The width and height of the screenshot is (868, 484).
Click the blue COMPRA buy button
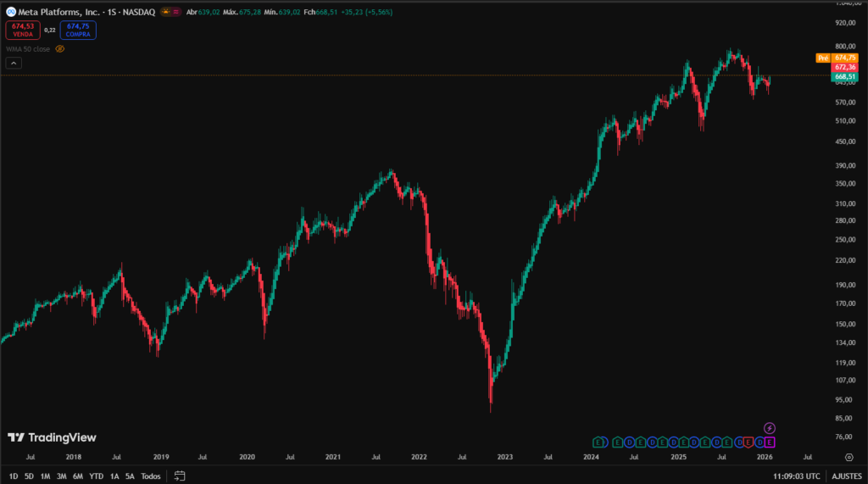tap(77, 30)
